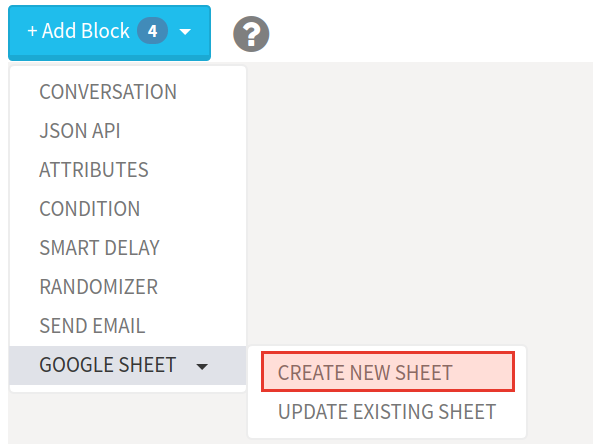Screen dimensions: 593x444
Task: Expand the Add Block dropdown caret
Action: pyautogui.click(x=185, y=32)
